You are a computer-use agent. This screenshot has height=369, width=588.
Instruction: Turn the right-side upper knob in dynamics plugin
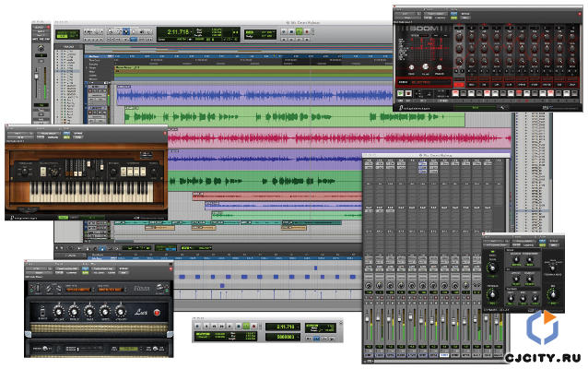pos(552,268)
